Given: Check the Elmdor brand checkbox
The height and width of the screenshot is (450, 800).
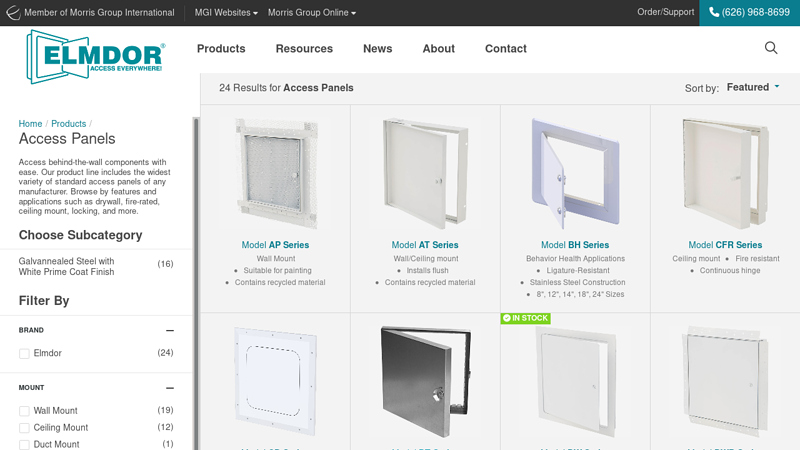Looking at the screenshot, I should click(x=24, y=354).
